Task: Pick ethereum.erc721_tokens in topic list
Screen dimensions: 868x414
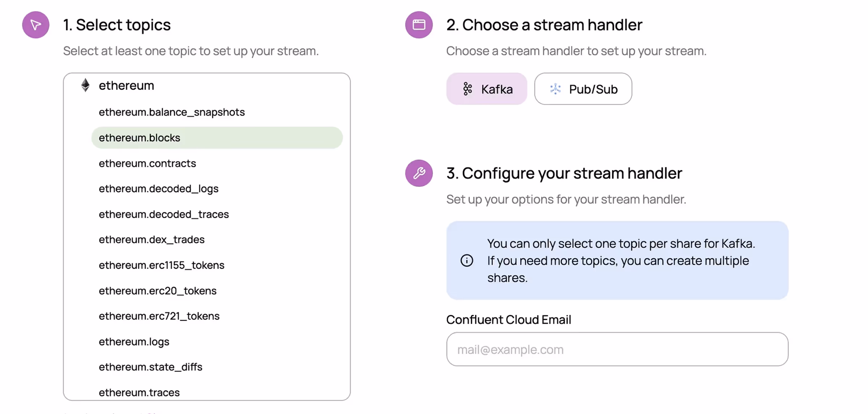Action: click(159, 316)
